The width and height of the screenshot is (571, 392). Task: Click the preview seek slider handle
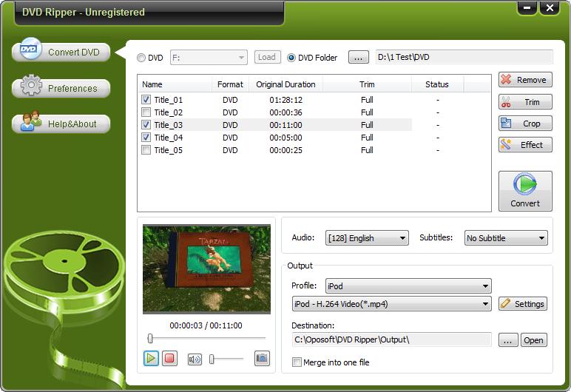pyautogui.click(x=150, y=339)
